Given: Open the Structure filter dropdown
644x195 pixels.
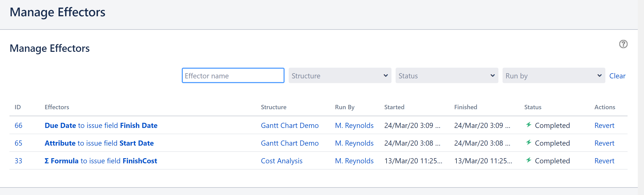Looking at the screenshot, I should coord(339,75).
